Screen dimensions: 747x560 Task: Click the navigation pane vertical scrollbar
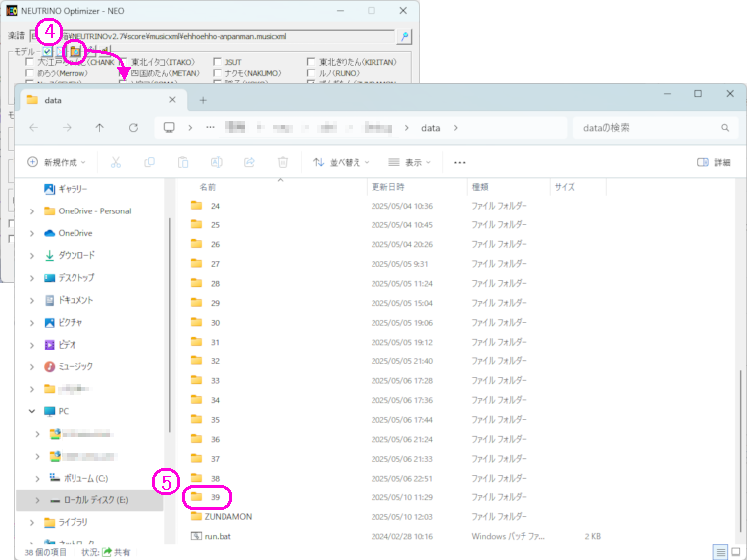[169, 326]
